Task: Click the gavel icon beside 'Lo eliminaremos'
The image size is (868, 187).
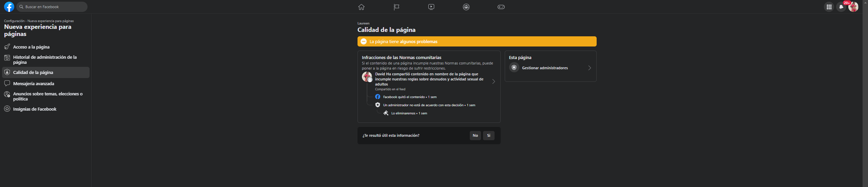Action: pyautogui.click(x=386, y=113)
